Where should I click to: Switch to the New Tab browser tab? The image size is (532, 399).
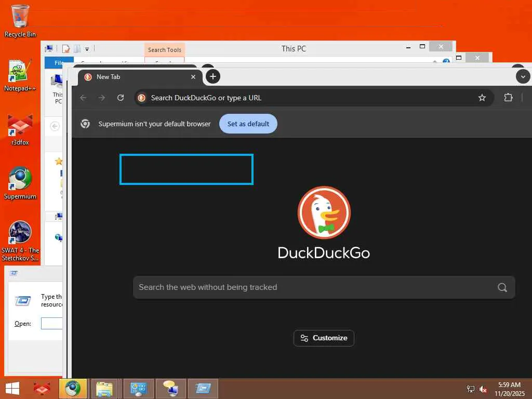(x=140, y=77)
